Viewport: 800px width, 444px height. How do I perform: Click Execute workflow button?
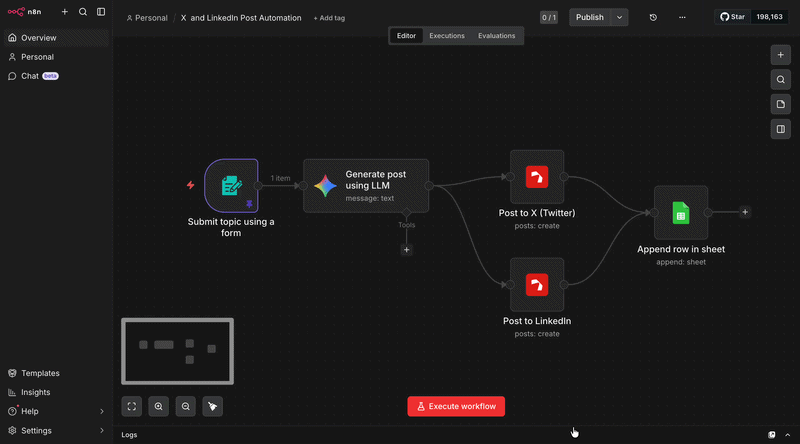(x=456, y=406)
